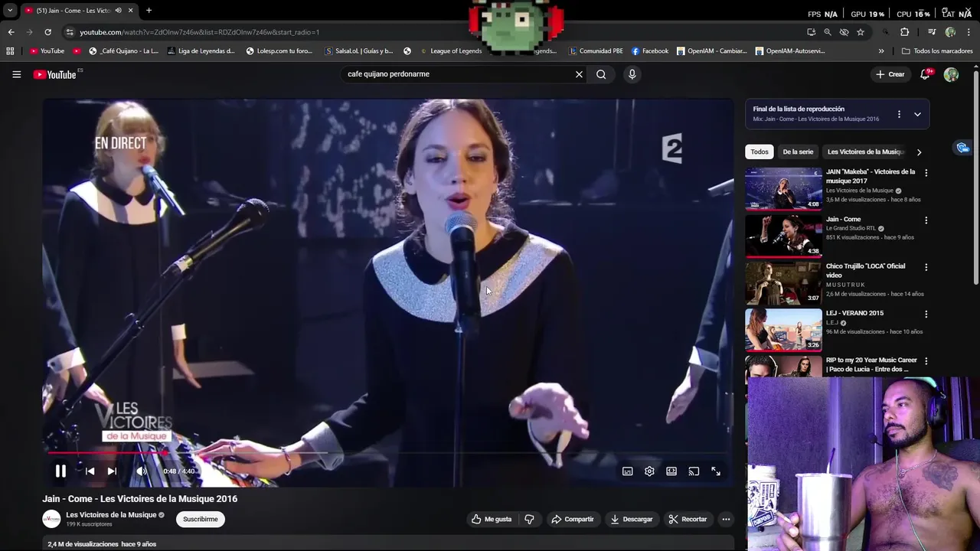Select the Todos filter chip
This screenshot has width=980, height=551.
pos(759,152)
